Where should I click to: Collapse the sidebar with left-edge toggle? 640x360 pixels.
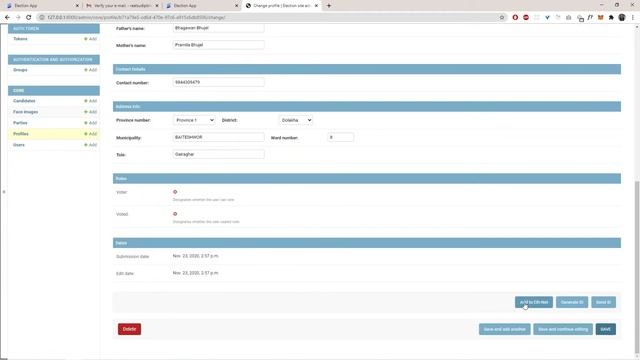[x=4, y=192]
